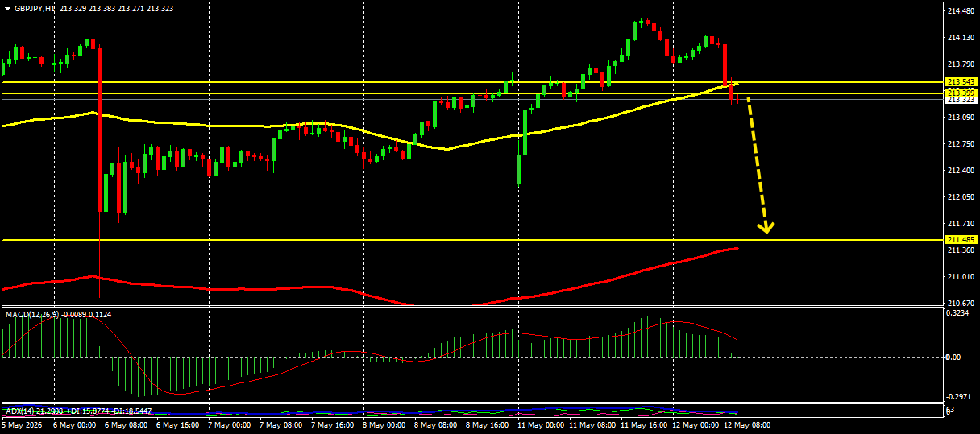Select the horizontal line at the 211.485 level
This screenshot has width=980, height=434.
coord(471,240)
